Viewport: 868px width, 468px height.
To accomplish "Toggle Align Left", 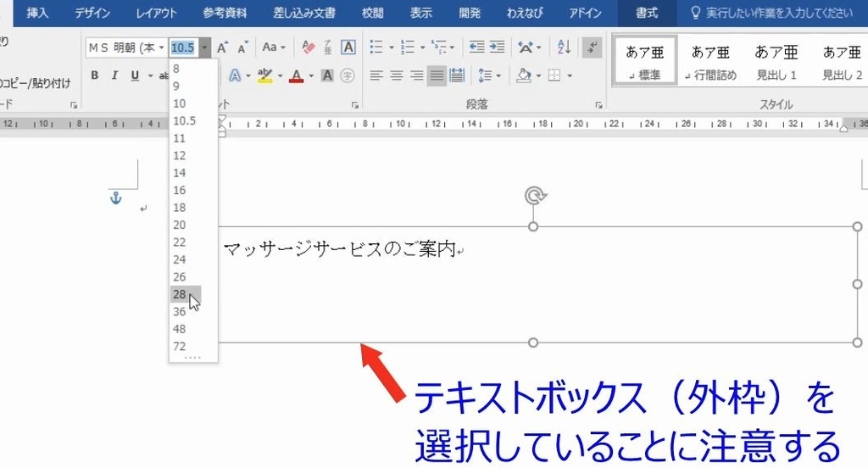I will point(376,75).
